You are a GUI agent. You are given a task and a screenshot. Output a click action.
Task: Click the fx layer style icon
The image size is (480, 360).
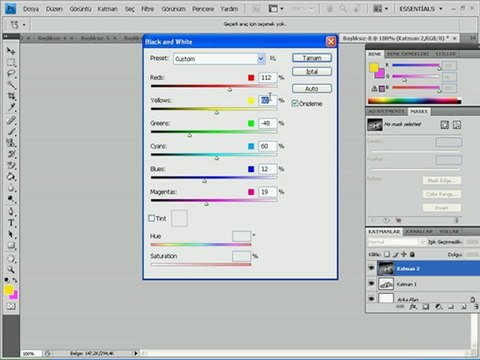tap(413, 307)
